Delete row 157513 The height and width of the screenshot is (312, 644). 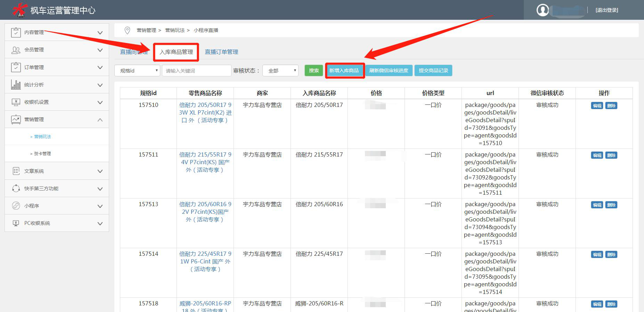click(611, 205)
